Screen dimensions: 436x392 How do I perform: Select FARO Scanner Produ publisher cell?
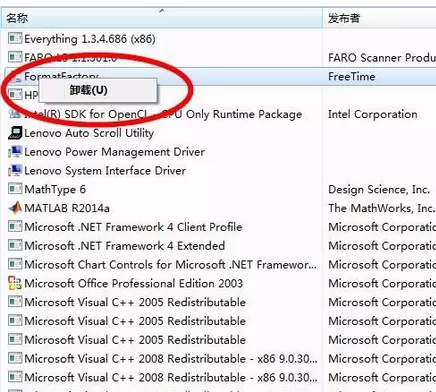coord(382,58)
